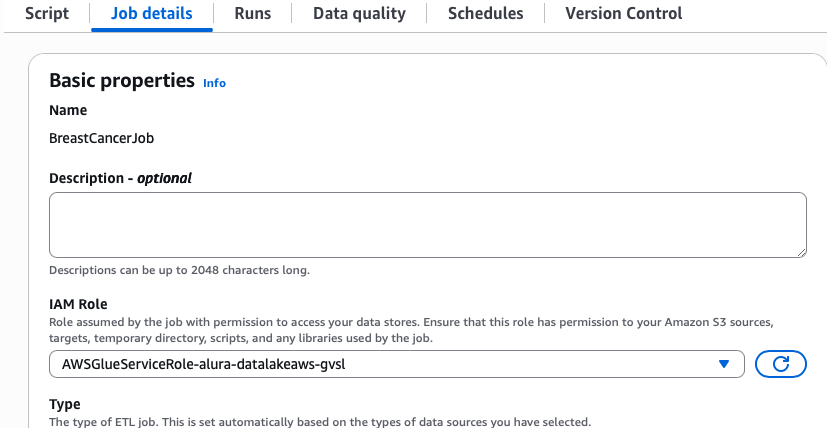Click the IAM Role permission help text
Viewport: 827px width, 428px height.
click(420, 331)
